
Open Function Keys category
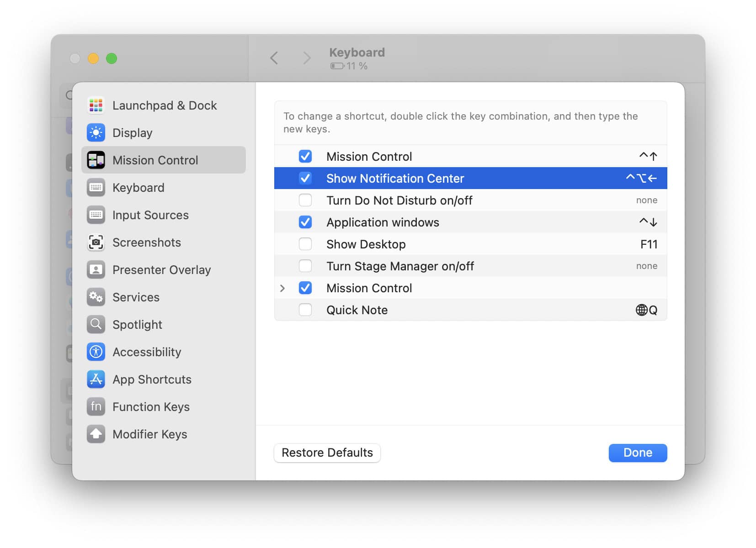164,407
